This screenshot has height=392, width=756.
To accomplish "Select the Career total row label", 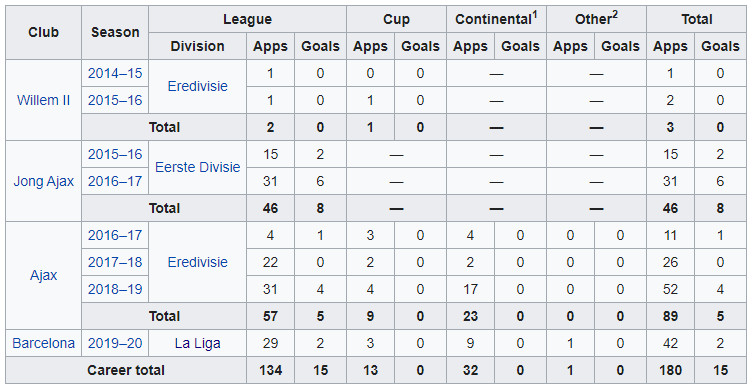I will point(126,370).
